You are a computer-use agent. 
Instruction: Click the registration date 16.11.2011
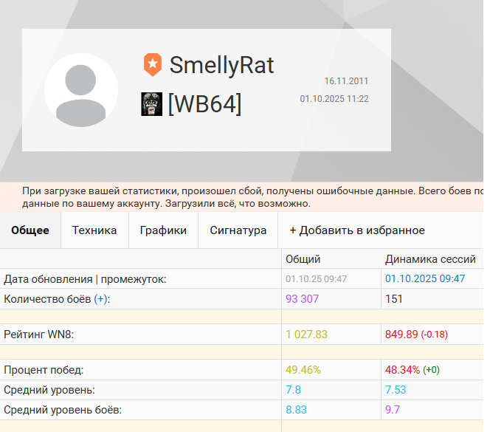(x=346, y=81)
